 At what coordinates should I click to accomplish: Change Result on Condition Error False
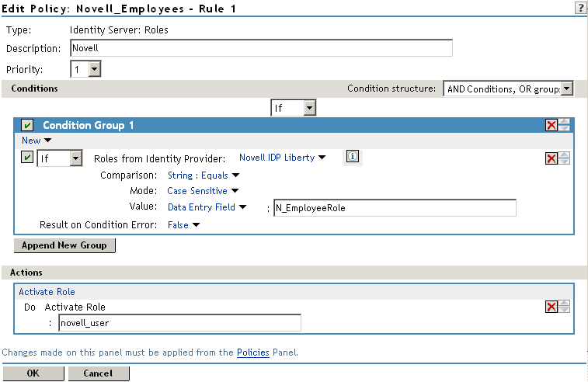184,225
